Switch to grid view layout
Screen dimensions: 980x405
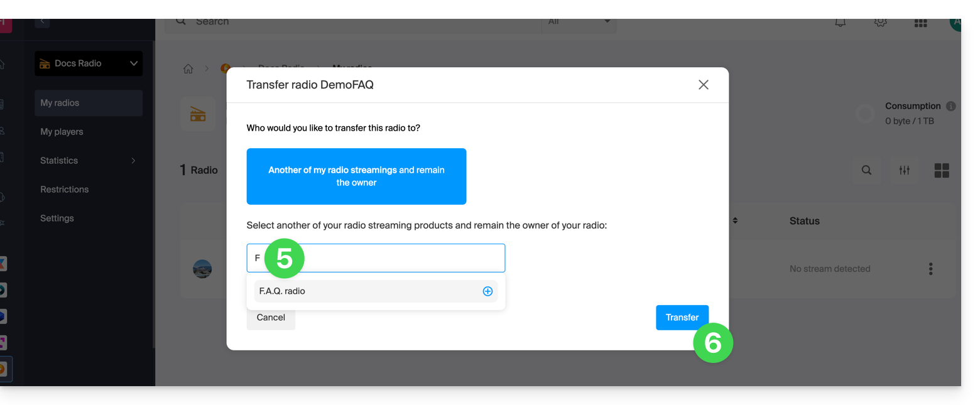coord(941,170)
